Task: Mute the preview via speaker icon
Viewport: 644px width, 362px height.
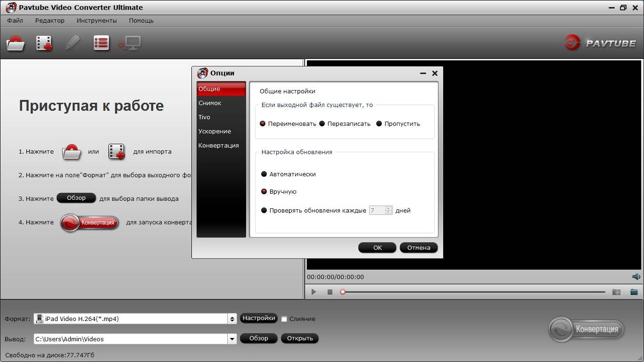Action: tap(636, 277)
